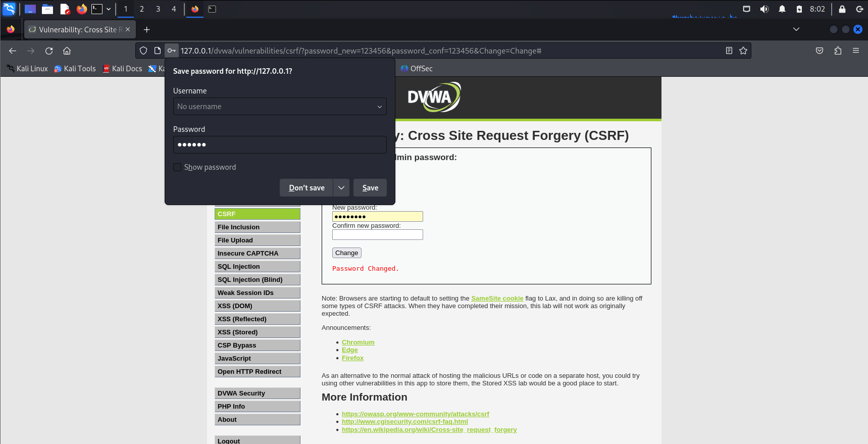Select the terminal window in the taskbar

tap(212, 9)
